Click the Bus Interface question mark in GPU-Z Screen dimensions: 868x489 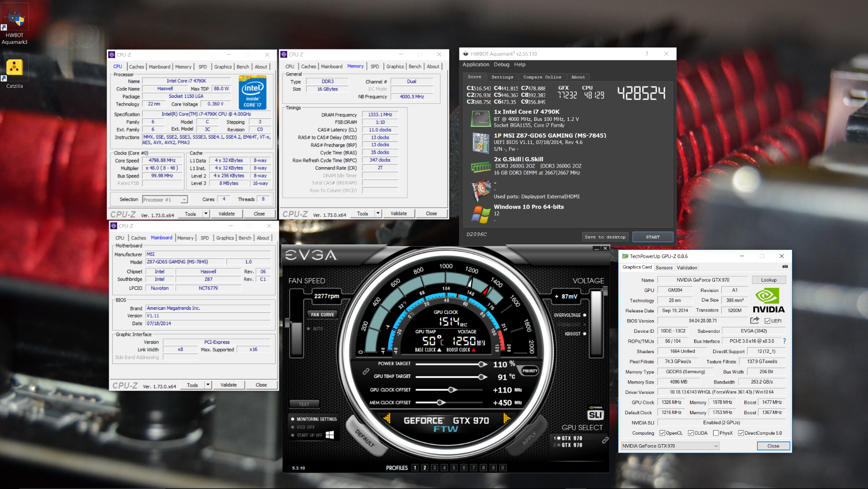point(784,341)
